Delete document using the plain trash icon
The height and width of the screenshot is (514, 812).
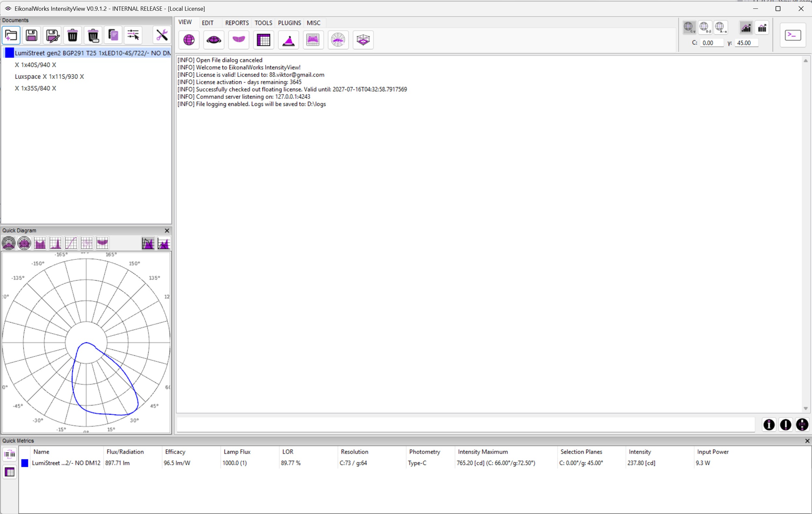coord(73,35)
